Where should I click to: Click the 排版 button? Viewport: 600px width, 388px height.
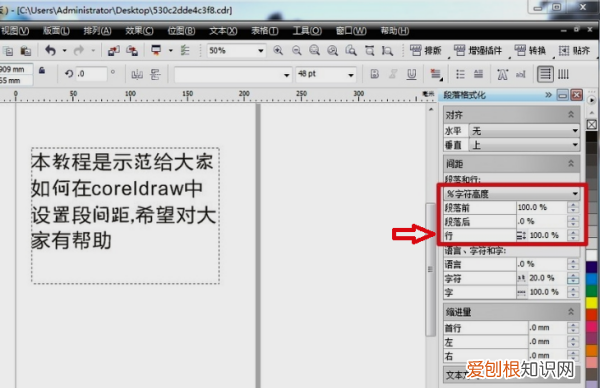[x=426, y=51]
